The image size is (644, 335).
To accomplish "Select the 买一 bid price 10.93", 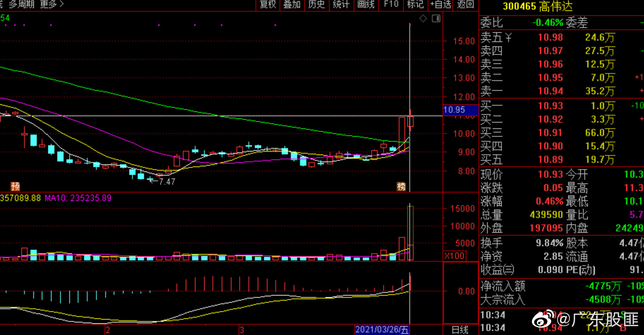I will point(550,106).
